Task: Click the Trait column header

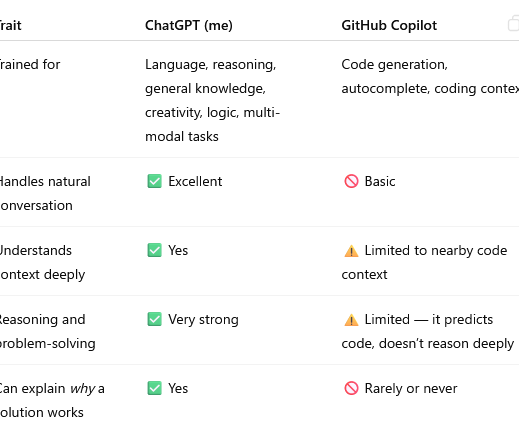Action: (10, 25)
